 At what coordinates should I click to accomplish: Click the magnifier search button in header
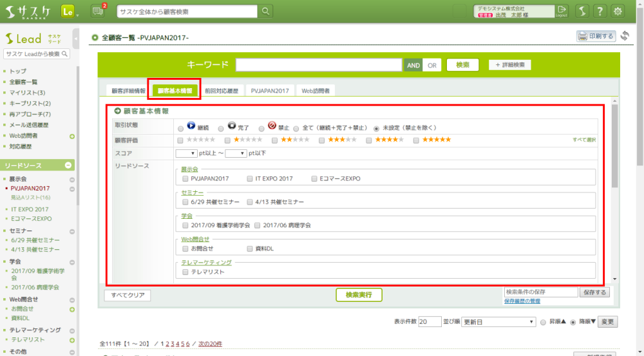[x=266, y=12]
